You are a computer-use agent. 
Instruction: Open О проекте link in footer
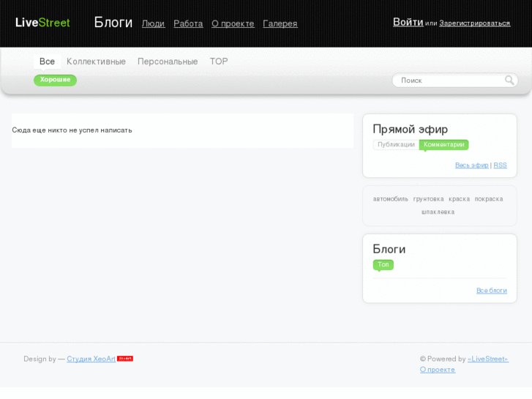(x=438, y=370)
